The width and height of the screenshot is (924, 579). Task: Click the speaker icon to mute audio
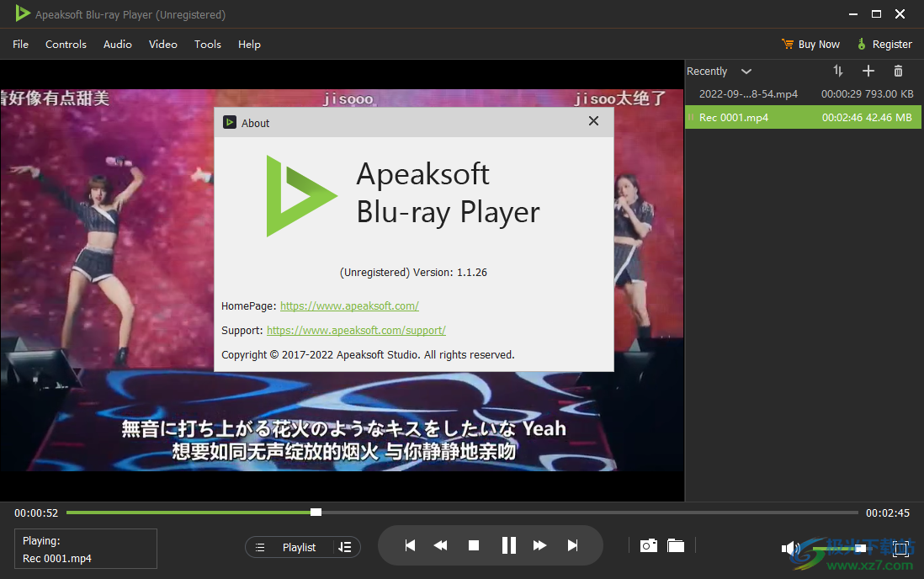(791, 547)
